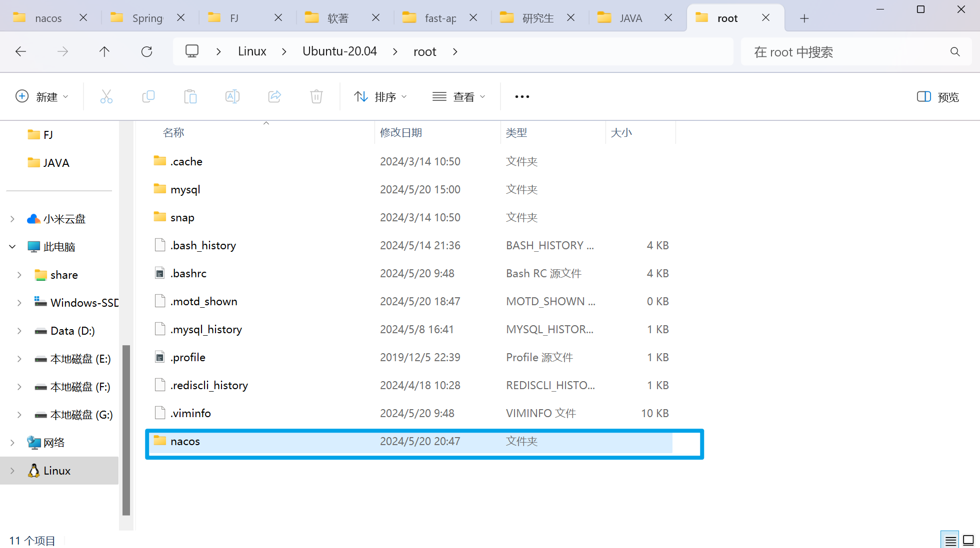Click the navigation pane scrollbar
Image resolution: width=980 pixels, height=548 pixels.
tap(126, 430)
